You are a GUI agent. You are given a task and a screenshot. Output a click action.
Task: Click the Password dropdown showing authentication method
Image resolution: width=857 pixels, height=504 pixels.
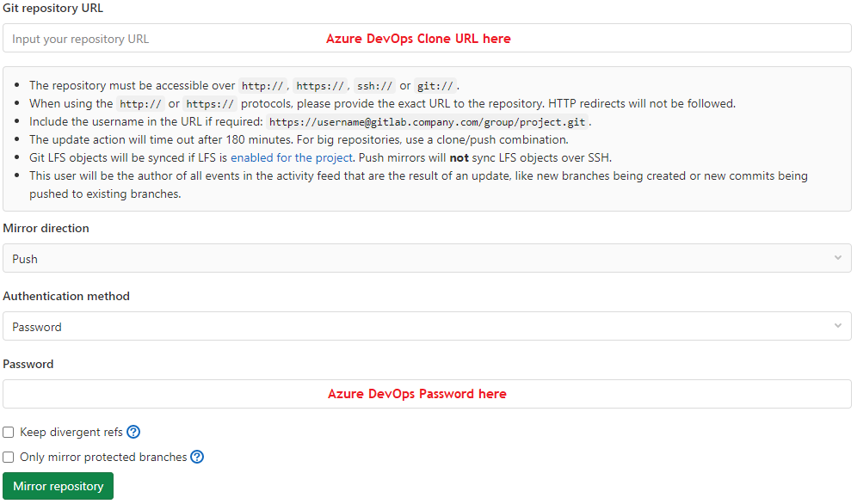pyautogui.click(x=428, y=326)
